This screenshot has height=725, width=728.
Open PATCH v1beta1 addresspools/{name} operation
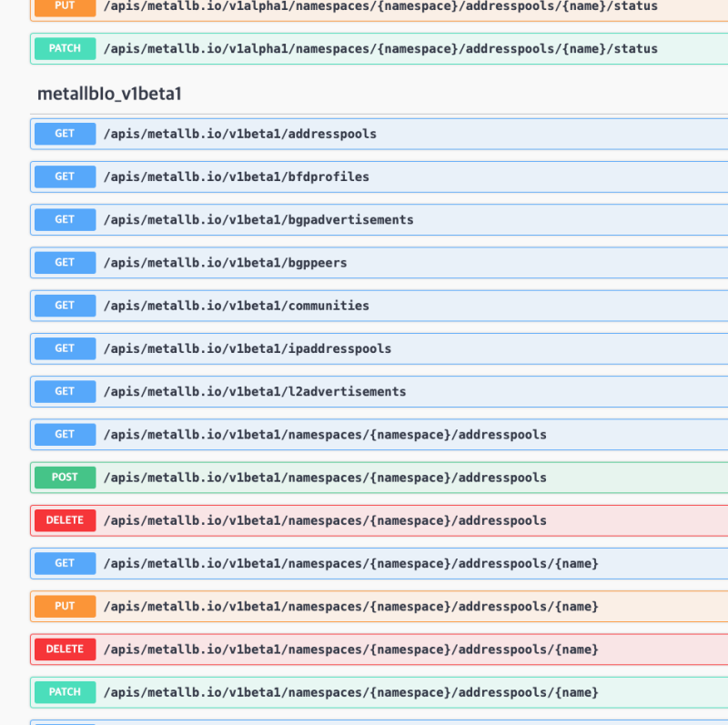pyautogui.click(x=379, y=692)
